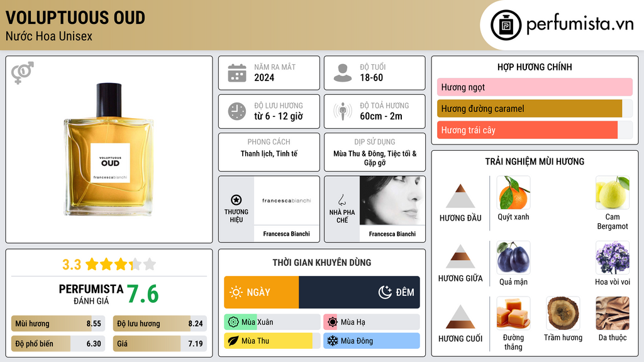Click the Hoa vòi voi flower image
This screenshot has width=644, height=362.
coord(613,257)
